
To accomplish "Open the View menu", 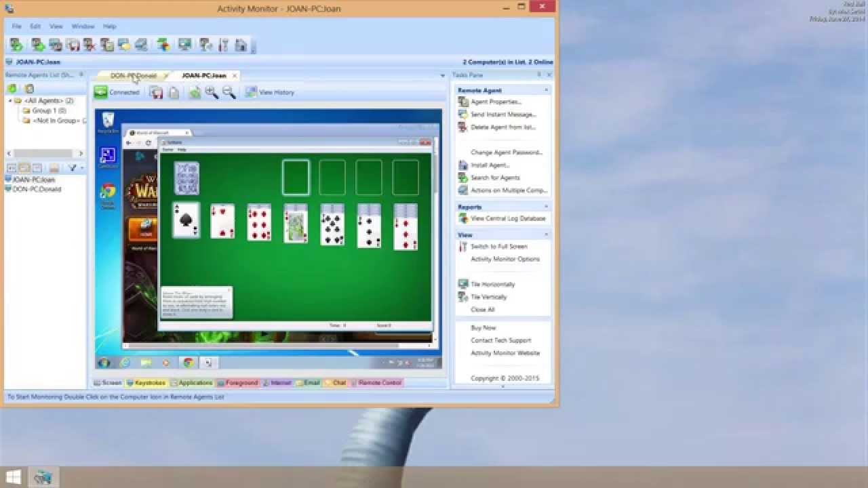I will pyautogui.click(x=56, y=26).
